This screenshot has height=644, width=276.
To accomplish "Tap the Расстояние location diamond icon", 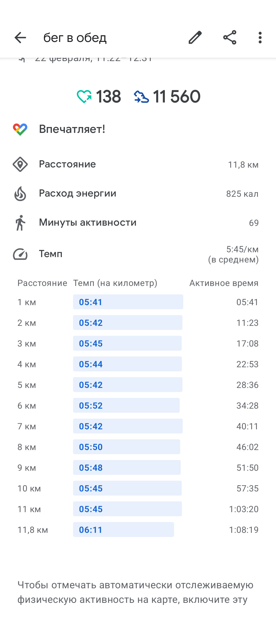I will tap(20, 164).
